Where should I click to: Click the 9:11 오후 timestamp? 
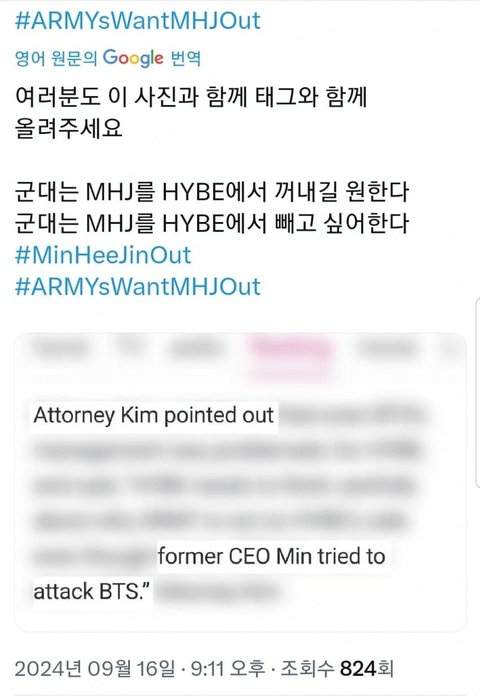coord(228,669)
